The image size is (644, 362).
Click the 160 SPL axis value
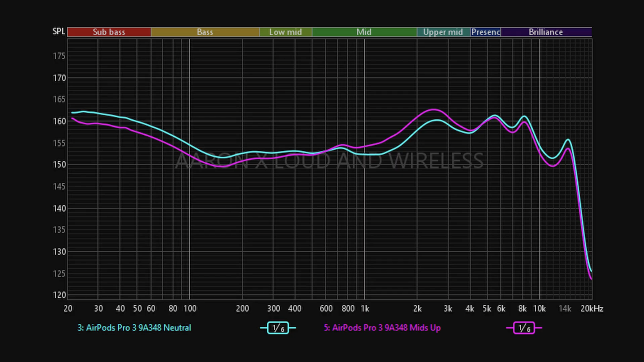pos(59,121)
